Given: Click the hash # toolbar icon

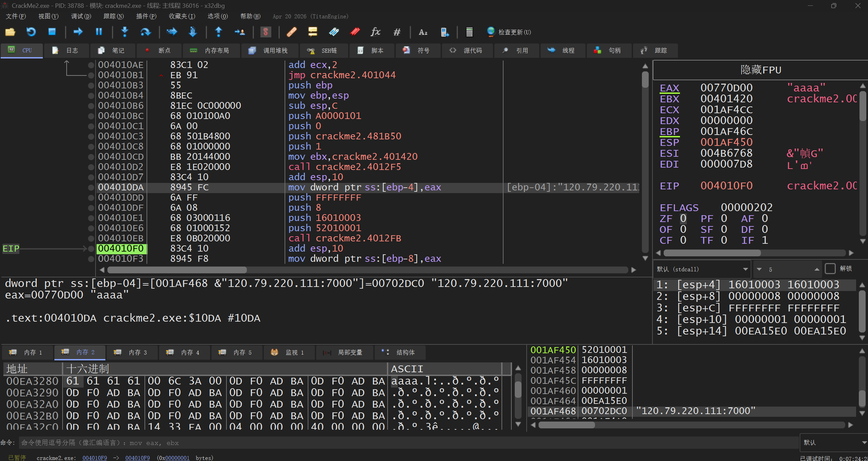Looking at the screenshot, I should (x=397, y=32).
